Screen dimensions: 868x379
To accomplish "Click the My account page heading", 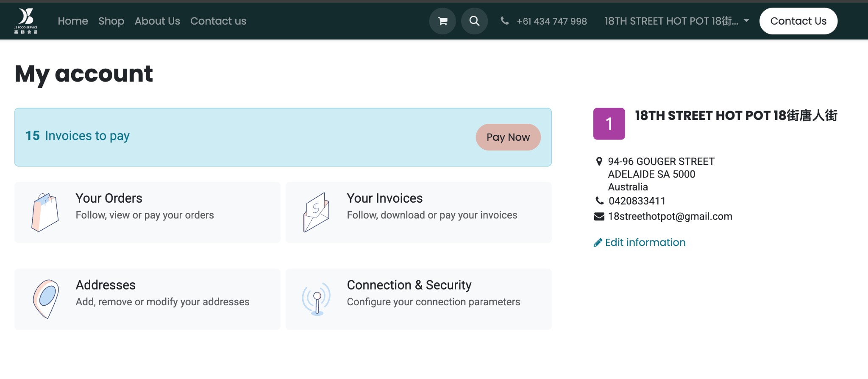I will click(x=84, y=75).
